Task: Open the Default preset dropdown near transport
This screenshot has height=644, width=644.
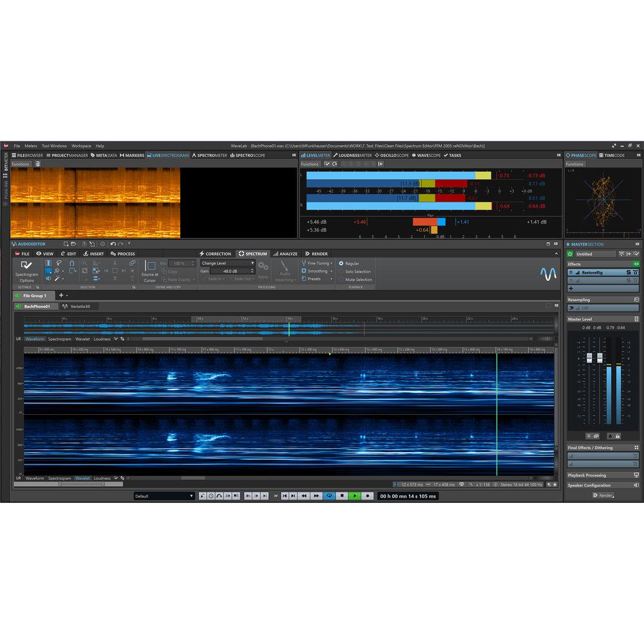Action: click(164, 496)
